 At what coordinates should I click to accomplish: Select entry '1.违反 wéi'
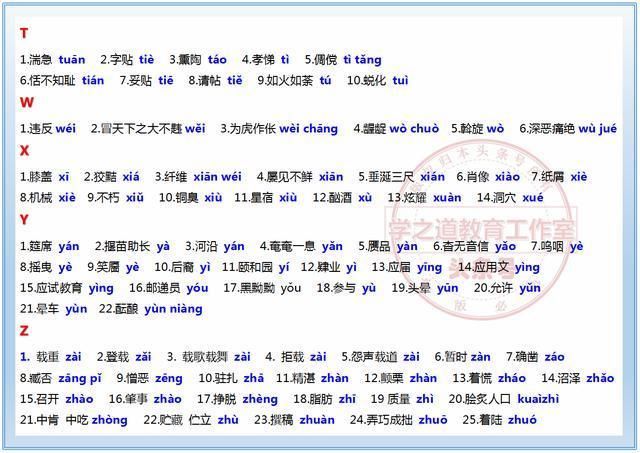48,129
